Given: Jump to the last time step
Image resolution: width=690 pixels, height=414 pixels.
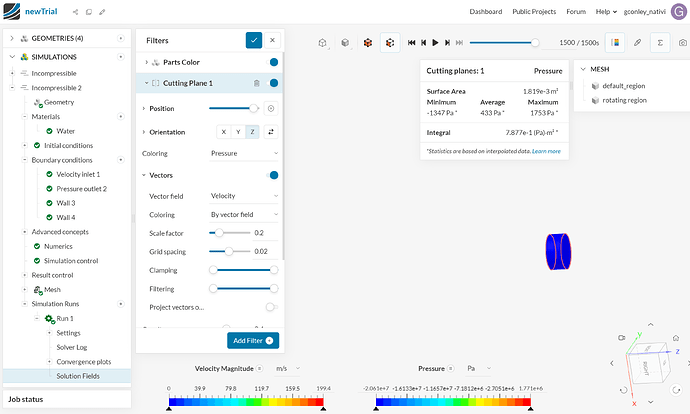Looking at the screenshot, I should (459, 43).
